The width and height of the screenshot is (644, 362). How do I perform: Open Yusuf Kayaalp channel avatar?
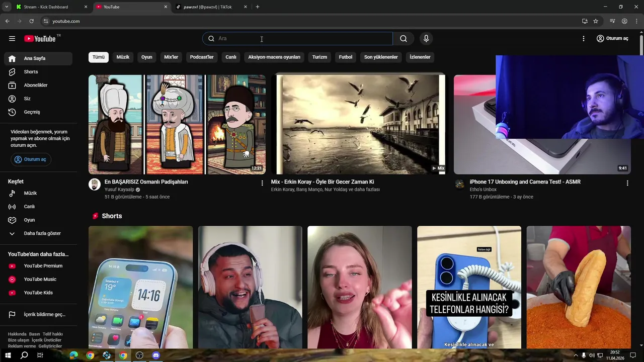click(x=95, y=185)
